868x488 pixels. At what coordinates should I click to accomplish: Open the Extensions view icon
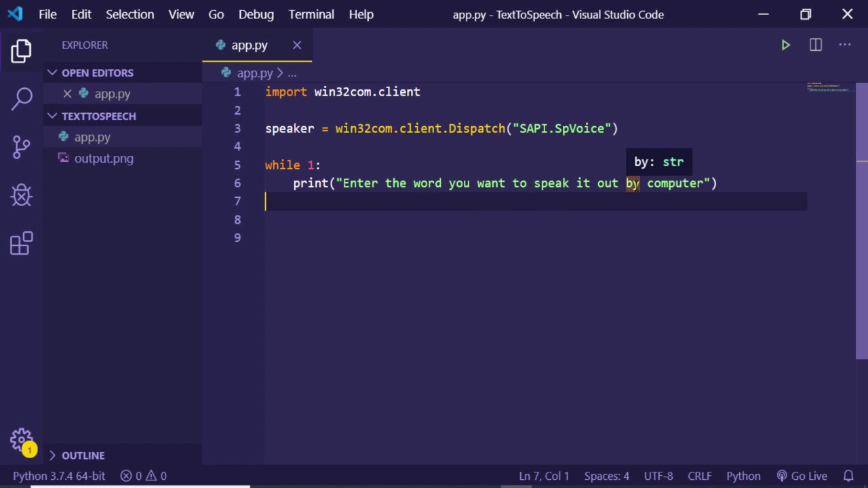[21, 243]
